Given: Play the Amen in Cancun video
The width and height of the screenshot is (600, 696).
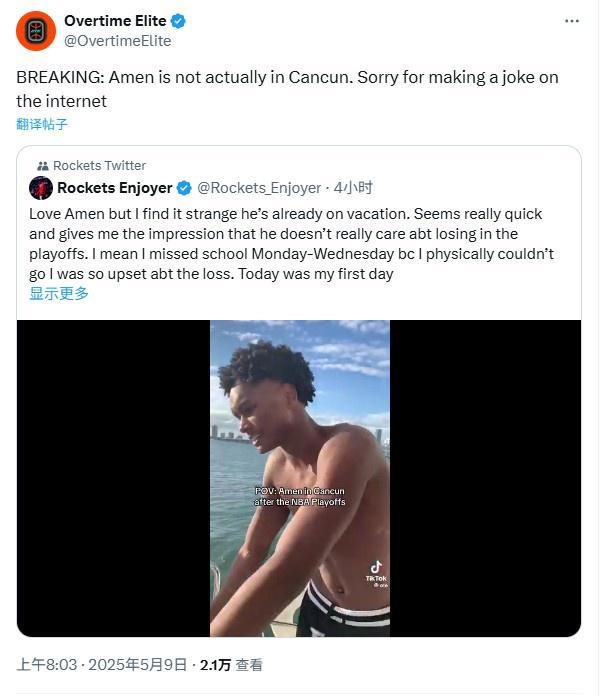Looking at the screenshot, I should point(299,478).
